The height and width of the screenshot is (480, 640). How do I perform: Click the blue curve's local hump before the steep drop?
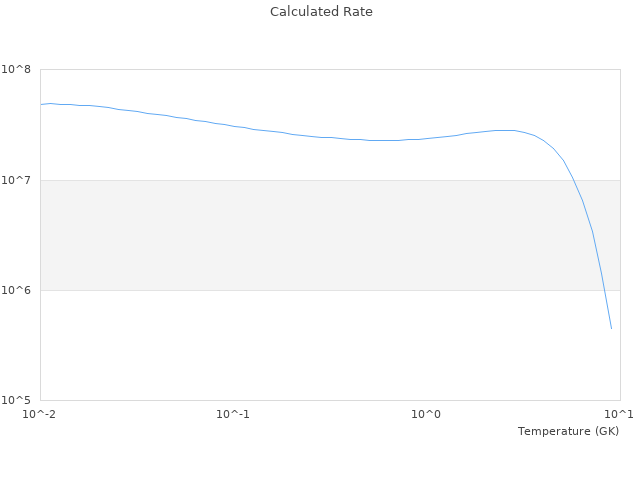(x=505, y=130)
